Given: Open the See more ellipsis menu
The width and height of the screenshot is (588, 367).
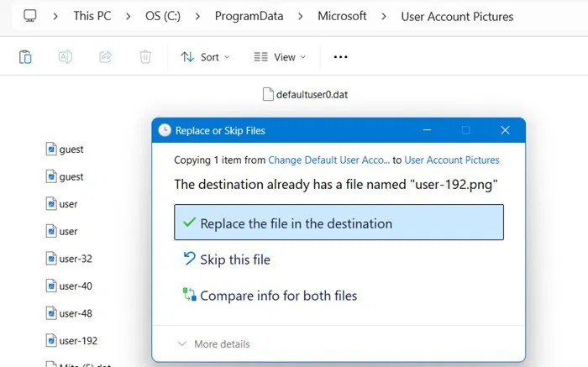Looking at the screenshot, I should pos(340,57).
